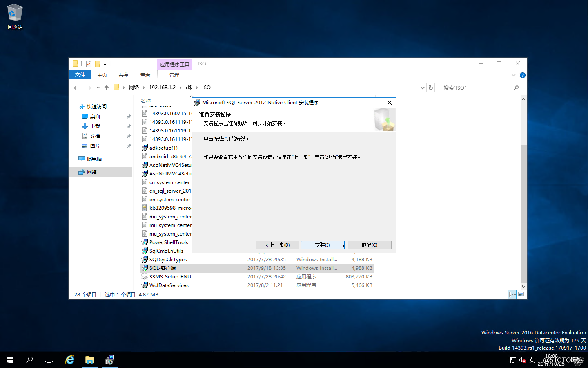This screenshot has height=368, width=588.
Task: Click the 网络 breadcrumb in the address bar
Action: (134, 88)
